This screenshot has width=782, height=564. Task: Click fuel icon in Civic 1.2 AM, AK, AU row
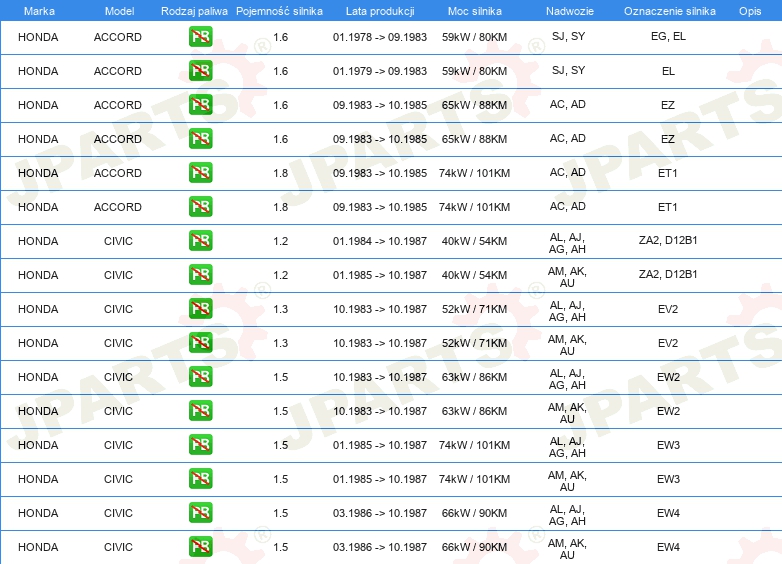click(200, 275)
